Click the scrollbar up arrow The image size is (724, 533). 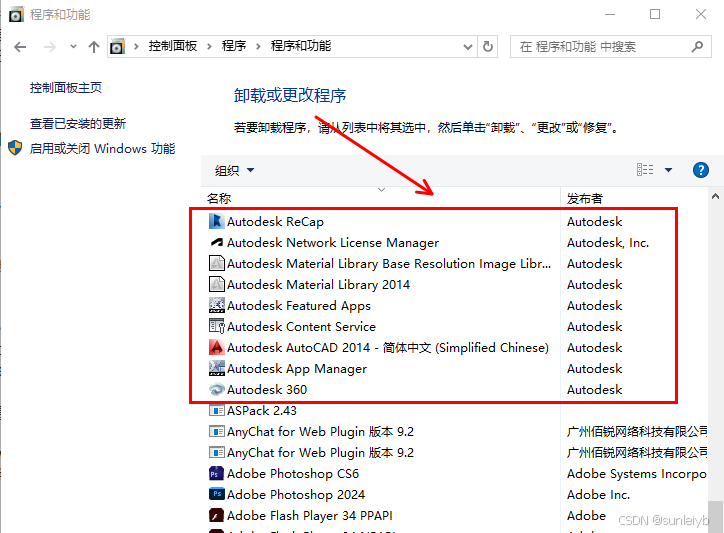[715, 196]
